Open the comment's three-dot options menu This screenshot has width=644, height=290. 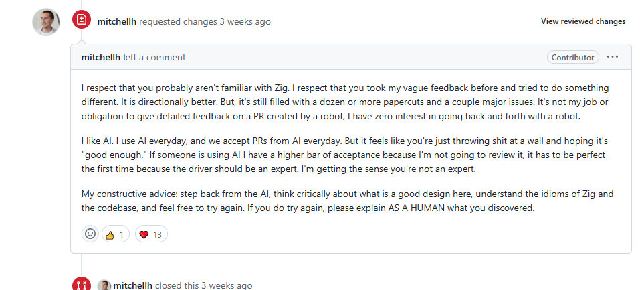[x=612, y=57]
